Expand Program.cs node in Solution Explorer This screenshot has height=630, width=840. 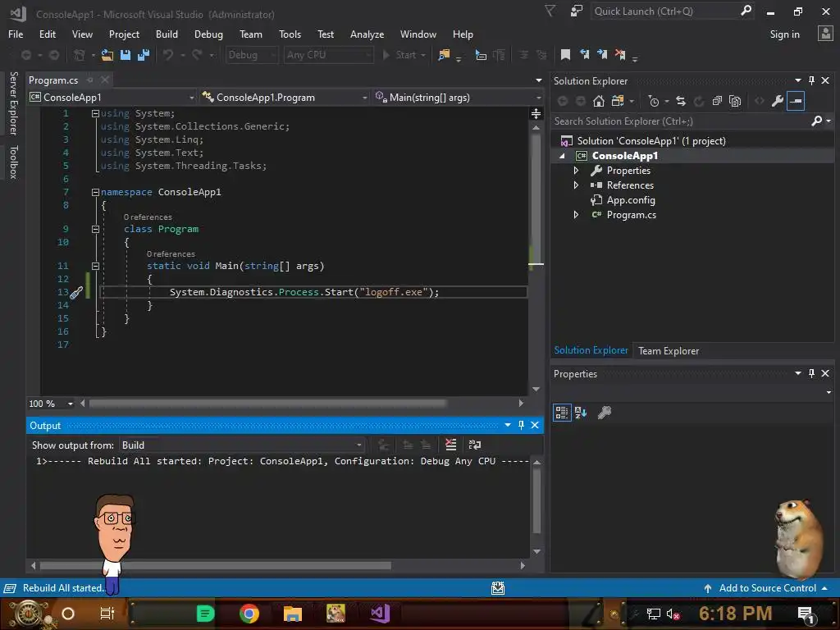click(x=577, y=215)
